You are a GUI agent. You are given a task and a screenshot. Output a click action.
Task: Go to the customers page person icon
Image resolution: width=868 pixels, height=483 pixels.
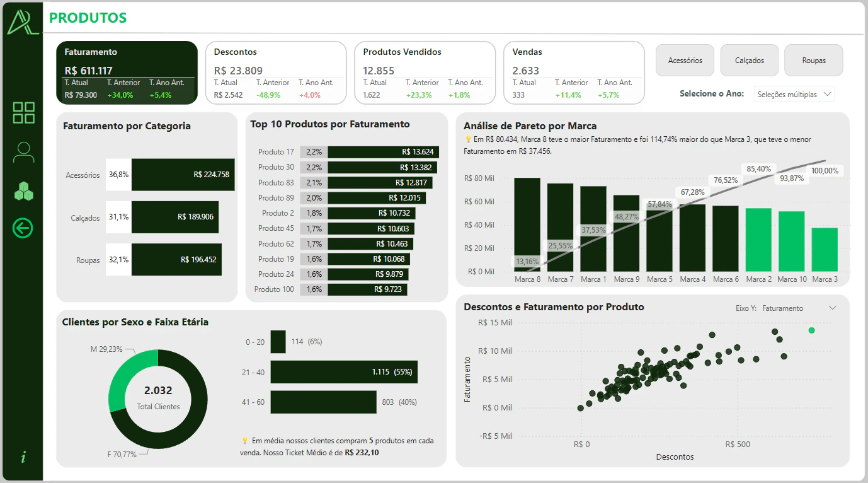(24, 152)
